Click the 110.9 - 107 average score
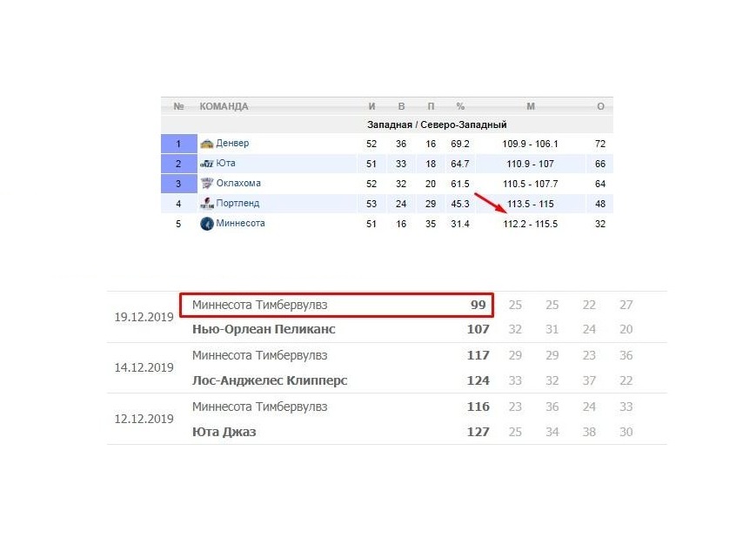756x538 pixels. click(531, 164)
